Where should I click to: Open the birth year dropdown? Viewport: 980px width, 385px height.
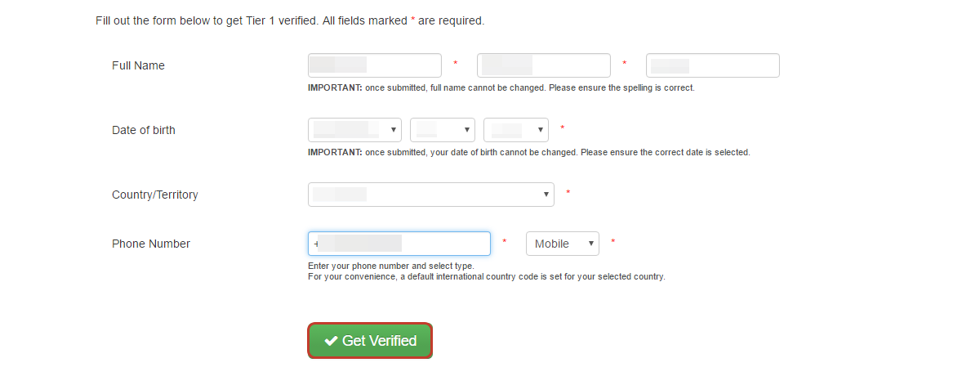(x=516, y=130)
